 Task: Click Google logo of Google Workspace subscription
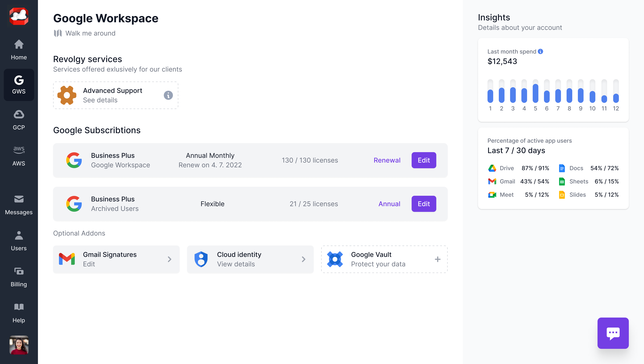pos(74,160)
